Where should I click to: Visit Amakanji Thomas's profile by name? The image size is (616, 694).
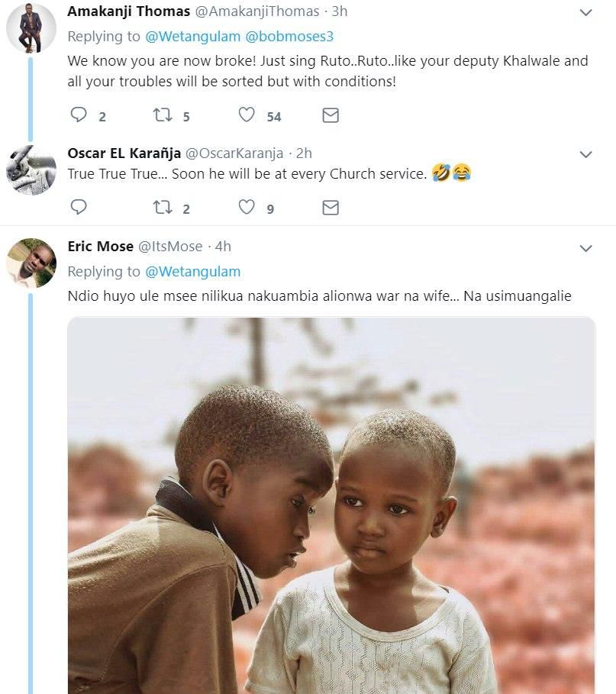click(129, 11)
